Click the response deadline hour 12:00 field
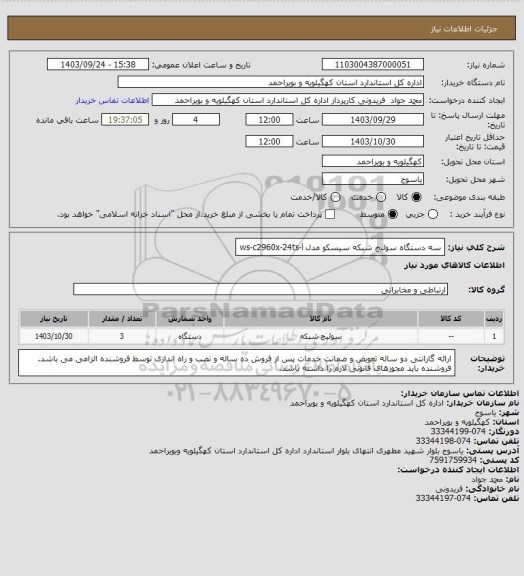The image size is (524, 576). 269,120
